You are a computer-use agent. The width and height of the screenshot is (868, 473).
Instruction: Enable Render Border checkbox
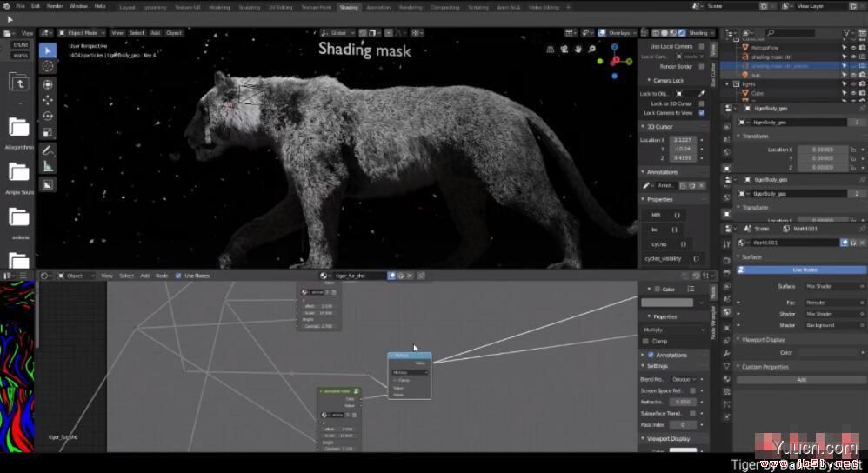[x=702, y=66]
